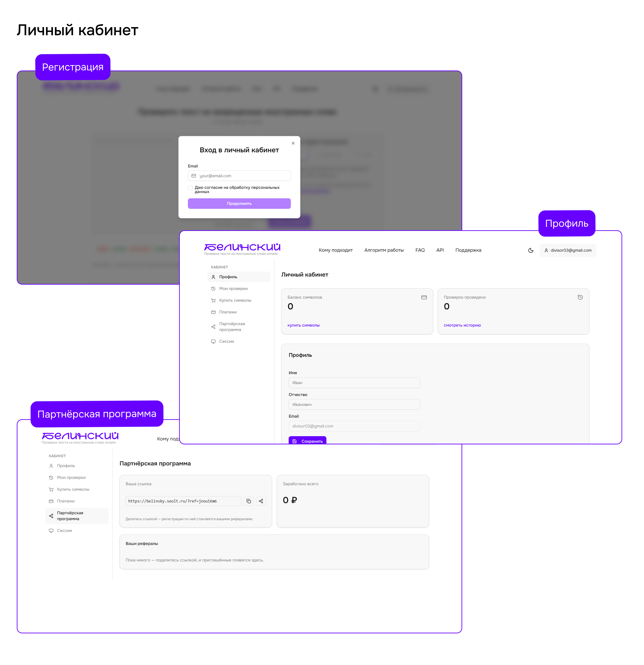644x665 pixels.
Task: Click history icon in checks card
Action: click(580, 297)
